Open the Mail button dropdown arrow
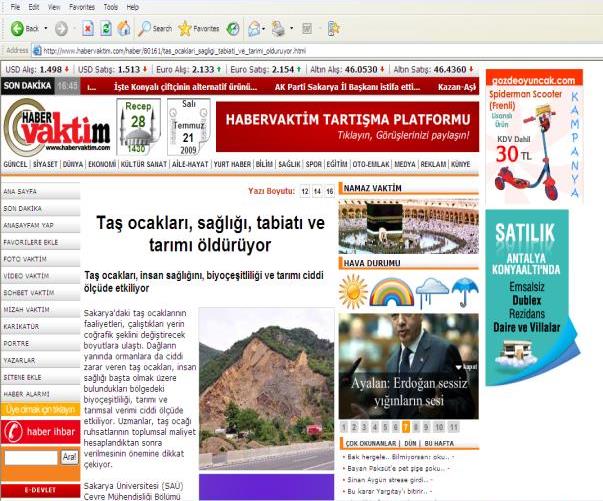Viewport: 603px width, 501px height. pos(264,29)
